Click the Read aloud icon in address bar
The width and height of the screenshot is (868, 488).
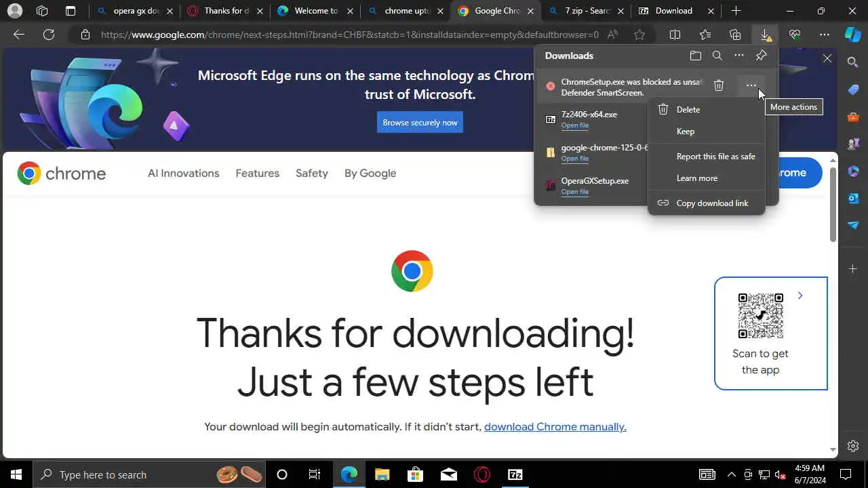pos(613,35)
